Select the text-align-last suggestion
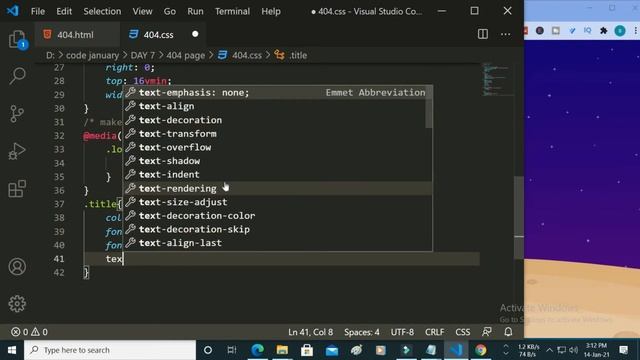The image size is (640, 360). [278, 243]
